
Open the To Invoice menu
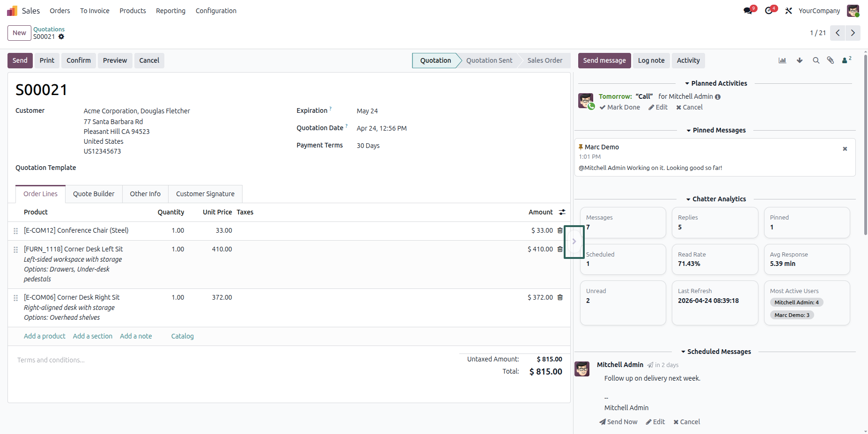(x=95, y=11)
